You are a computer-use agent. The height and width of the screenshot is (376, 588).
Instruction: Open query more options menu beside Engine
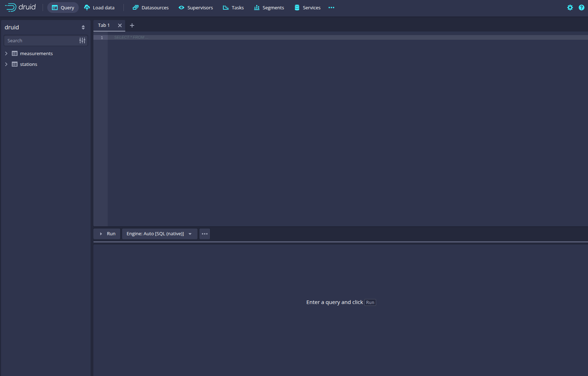[205, 234]
